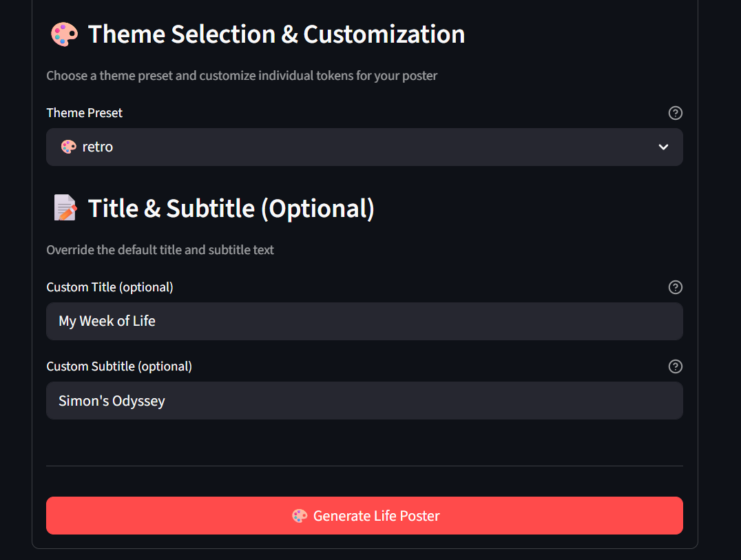This screenshot has height=560, width=741.
Task: Choose a new theme from the preset combo box
Action: point(364,147)
